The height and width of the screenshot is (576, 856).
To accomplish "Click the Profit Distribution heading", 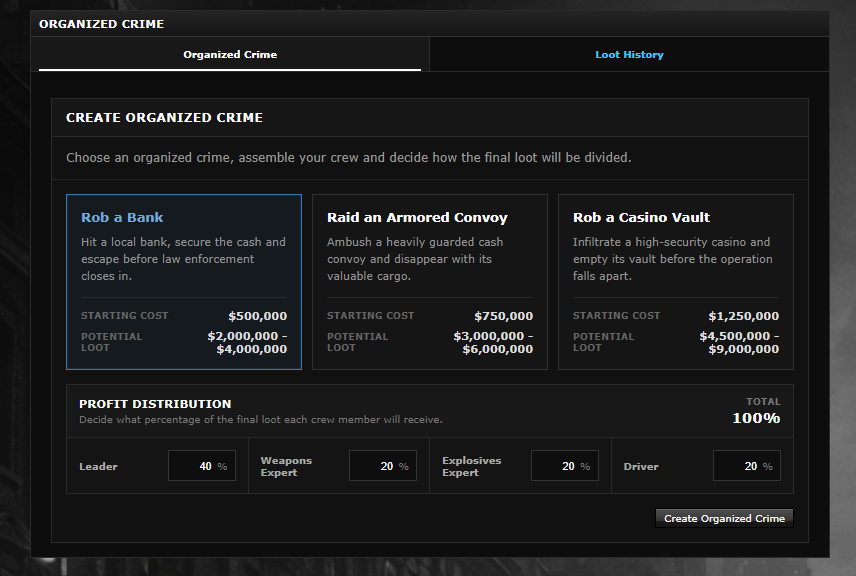I will point(155,404).
